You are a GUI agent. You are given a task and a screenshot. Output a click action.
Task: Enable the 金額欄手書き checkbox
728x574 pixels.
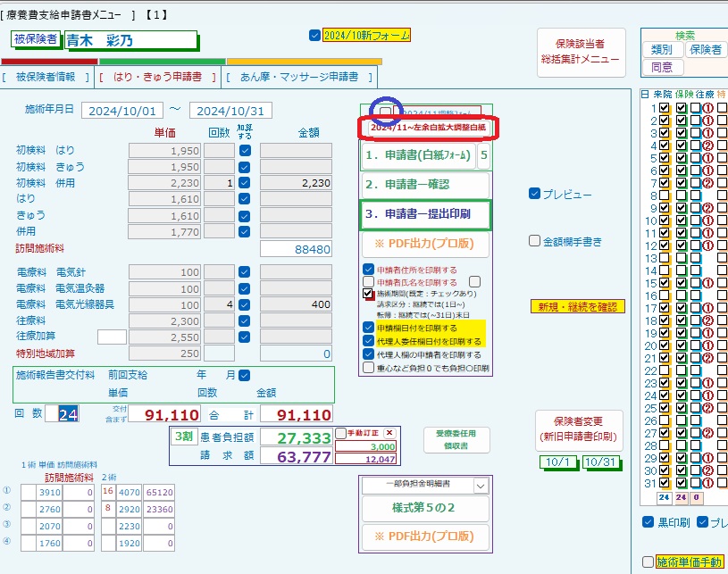534,241
